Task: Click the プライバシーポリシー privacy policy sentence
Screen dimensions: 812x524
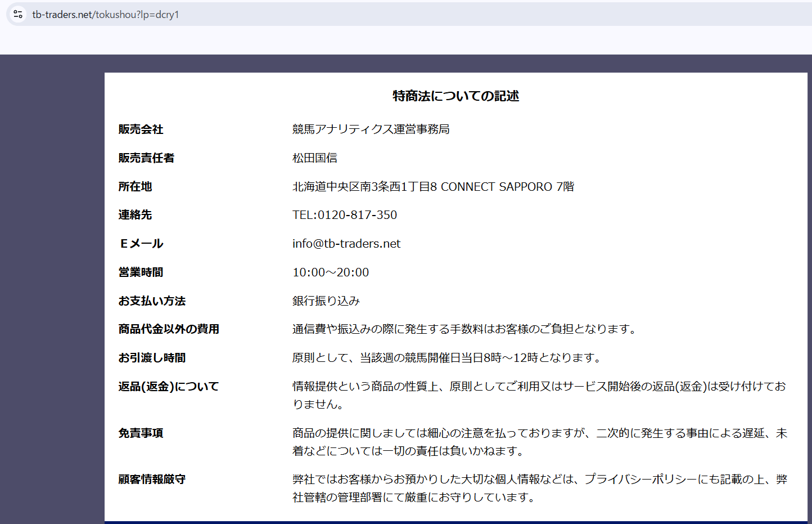Action: [x=540, y=488]
